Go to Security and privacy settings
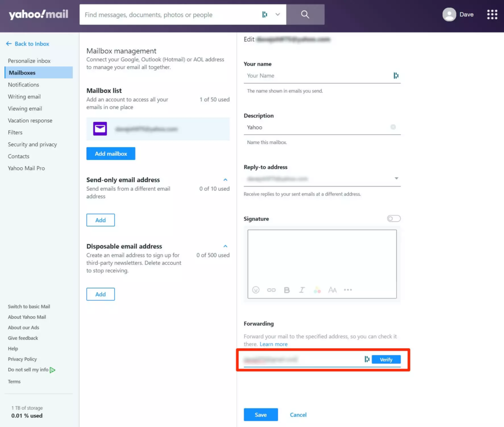 (32, 145)
